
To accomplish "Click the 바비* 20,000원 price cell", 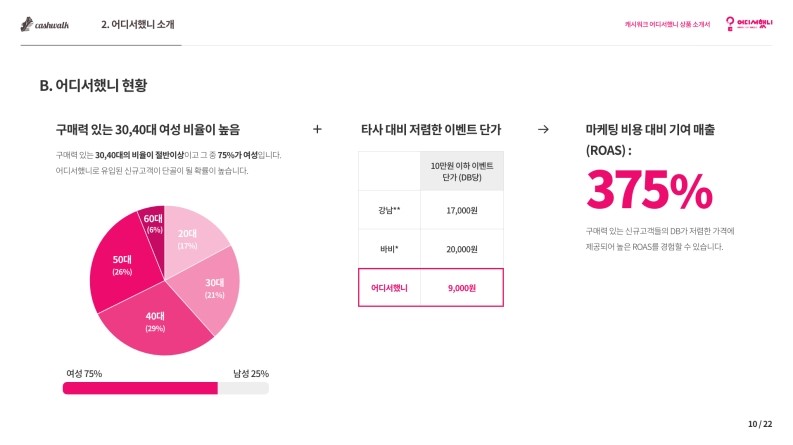I will [462, 249].
